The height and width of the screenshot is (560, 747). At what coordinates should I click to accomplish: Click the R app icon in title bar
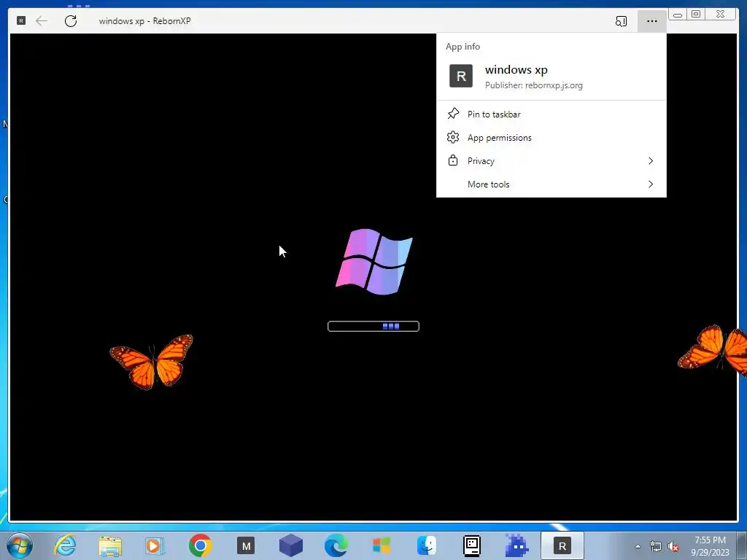click(x=21, y=20)
